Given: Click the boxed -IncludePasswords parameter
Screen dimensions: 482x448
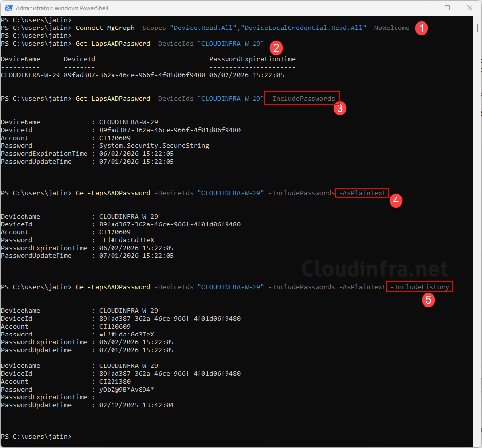Looking at the screenshot, I should [x=302, y=99].
